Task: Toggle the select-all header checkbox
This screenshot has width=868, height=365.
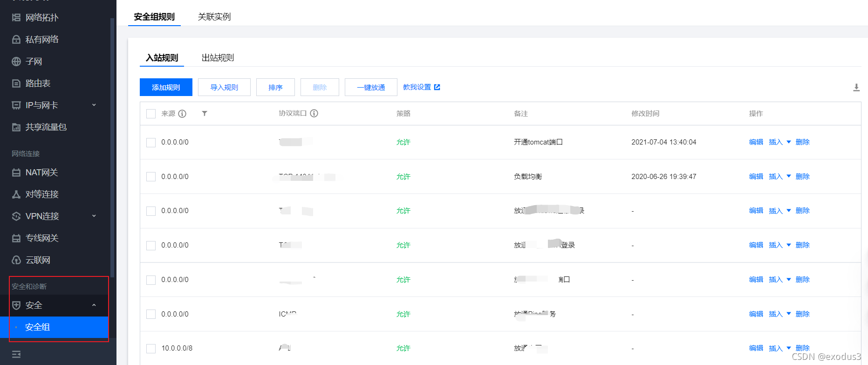Action: click(151, 114)
